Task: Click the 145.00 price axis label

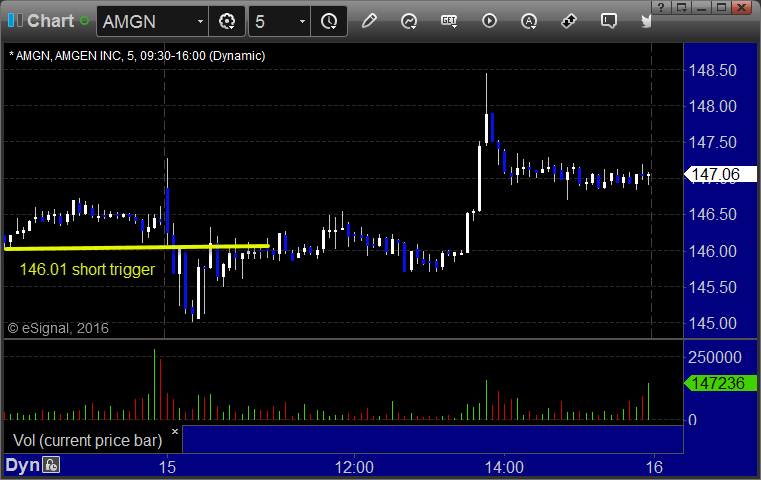Action: pyautogui.click(x=712, y=323)
